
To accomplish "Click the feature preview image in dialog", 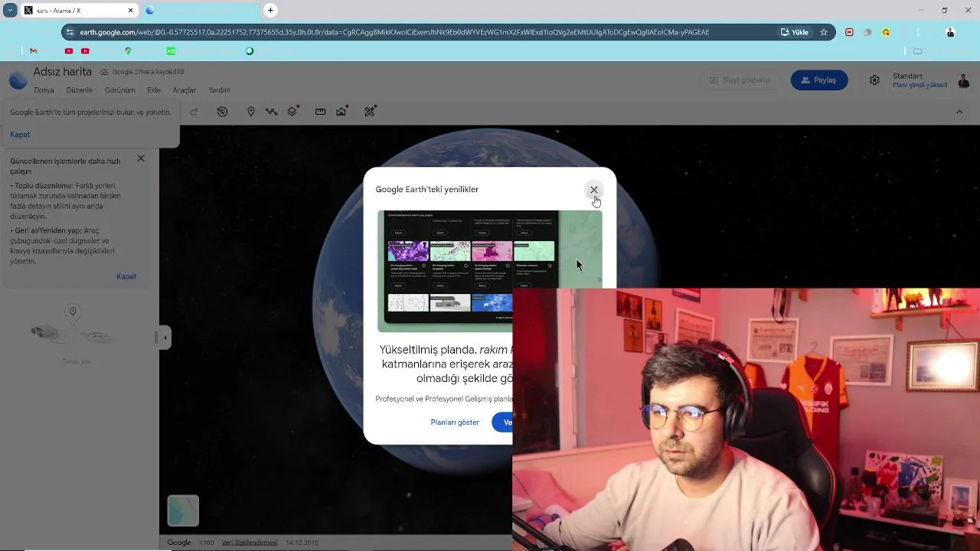I will tap(490, 271).
